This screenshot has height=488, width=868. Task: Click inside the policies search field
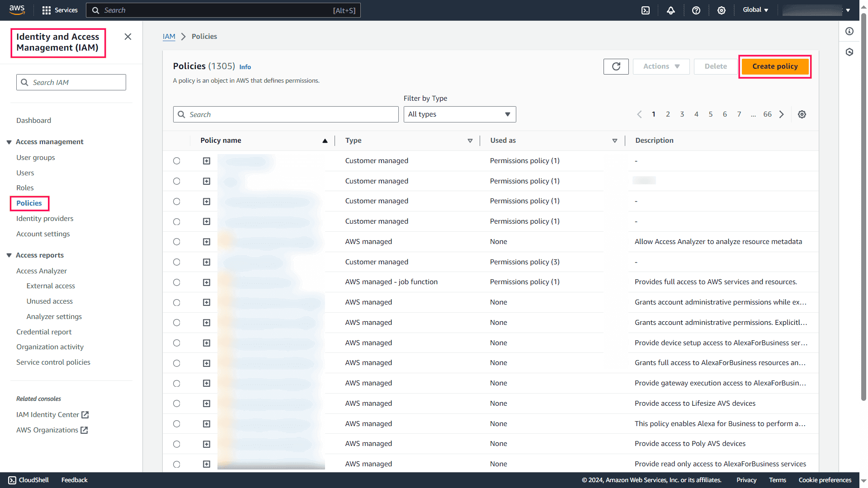point(286,114)
